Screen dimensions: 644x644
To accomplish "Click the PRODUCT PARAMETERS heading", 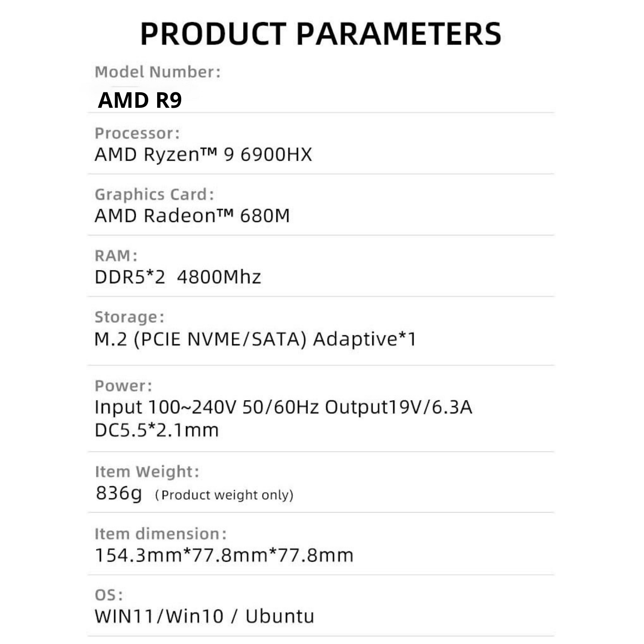I will coord(321,33).
